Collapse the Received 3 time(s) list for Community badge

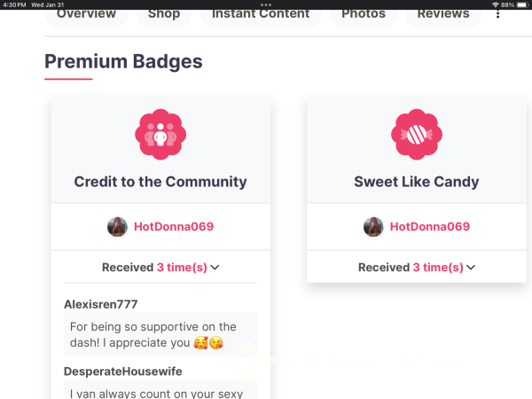click(160, 268)
